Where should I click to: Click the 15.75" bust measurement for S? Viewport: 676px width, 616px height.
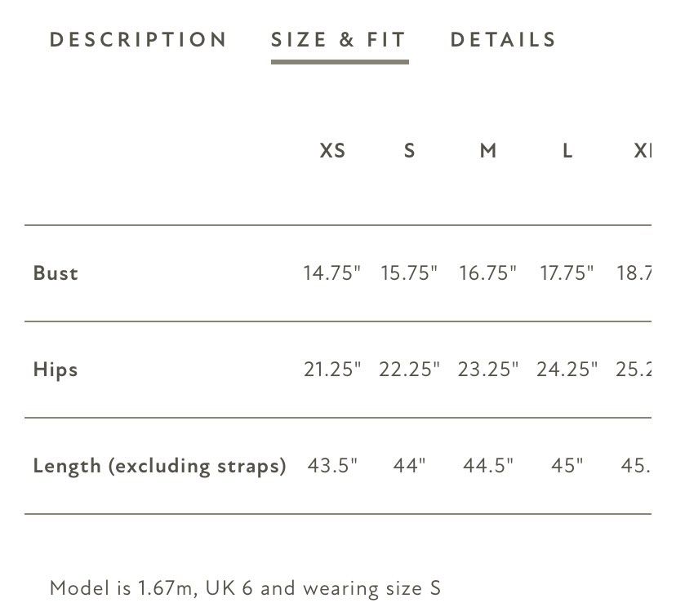[409, 273]
